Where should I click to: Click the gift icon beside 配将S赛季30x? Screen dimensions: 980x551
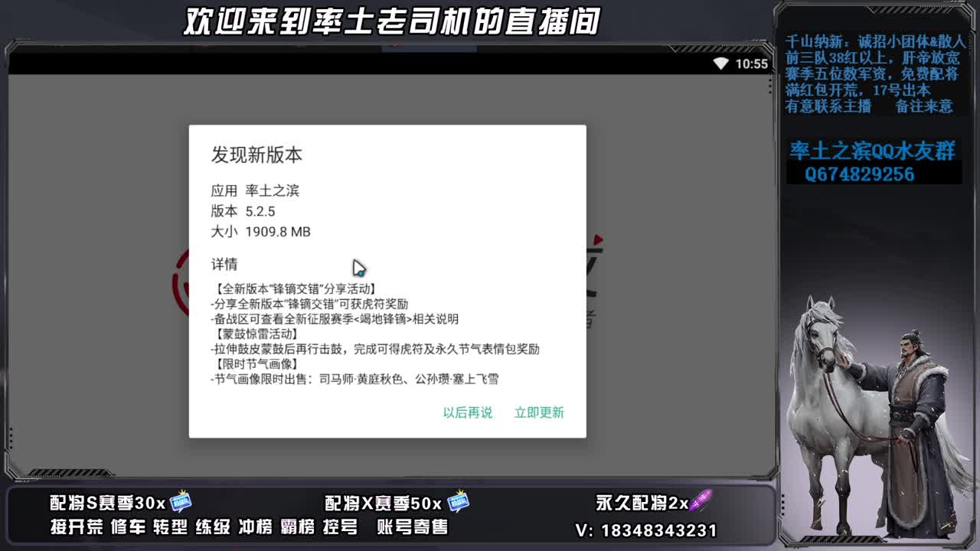tap(181, 501)
